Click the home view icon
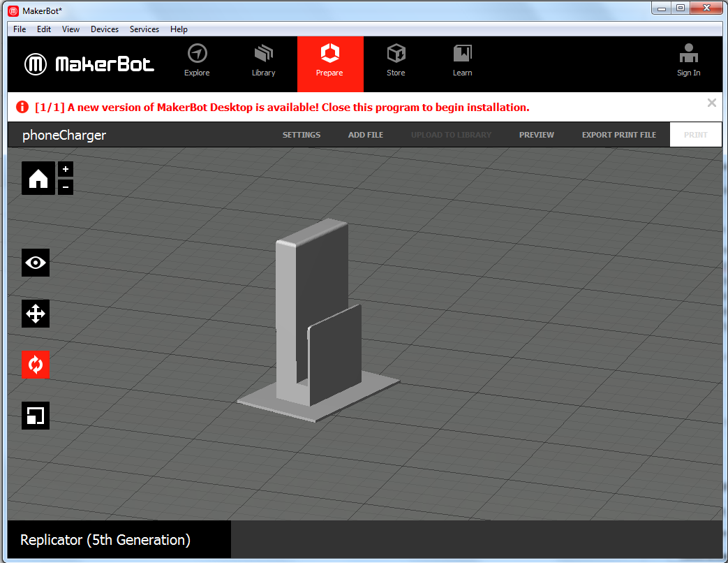 (38, 178)
